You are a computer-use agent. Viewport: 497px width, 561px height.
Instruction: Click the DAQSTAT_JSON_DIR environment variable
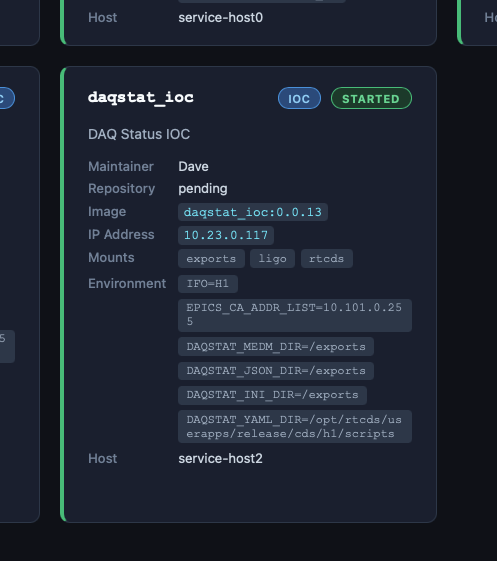coord(276,371)
